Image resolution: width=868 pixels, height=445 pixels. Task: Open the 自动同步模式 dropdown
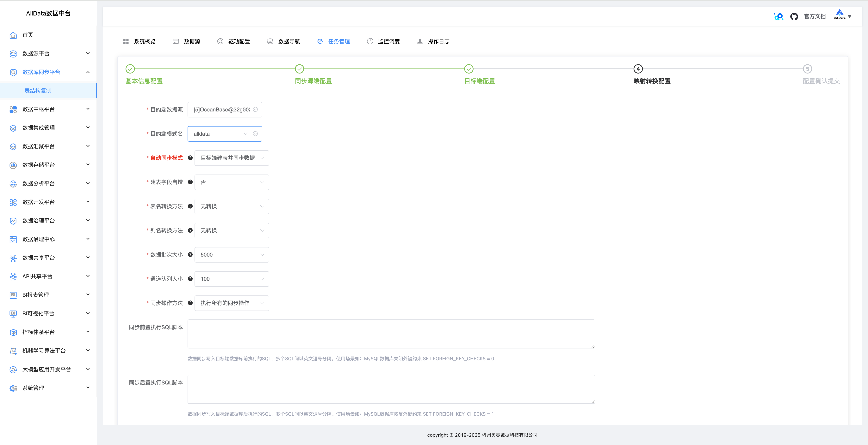click(232, 158)
